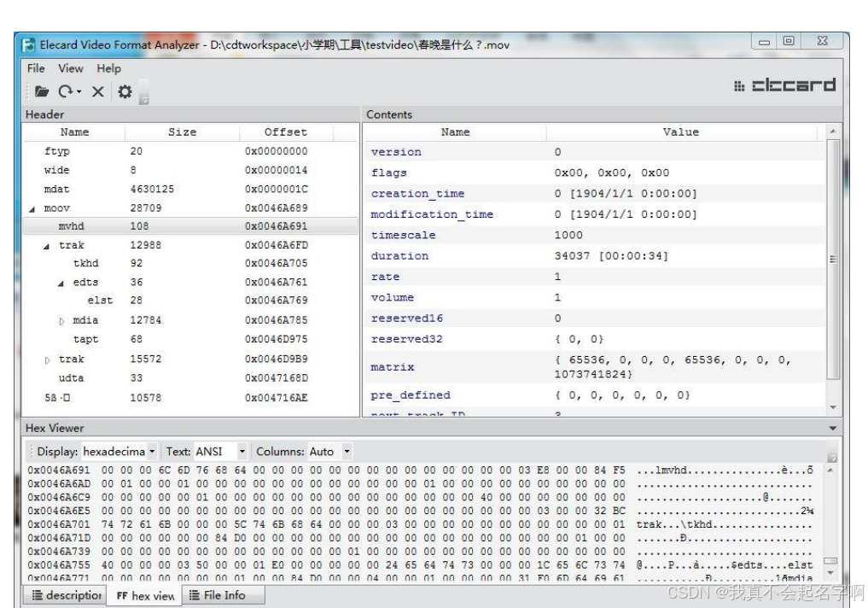Click the Reload file toolbar icon
Screen dimensions: 868x608
pyautogui.click(x=66, y=91)
